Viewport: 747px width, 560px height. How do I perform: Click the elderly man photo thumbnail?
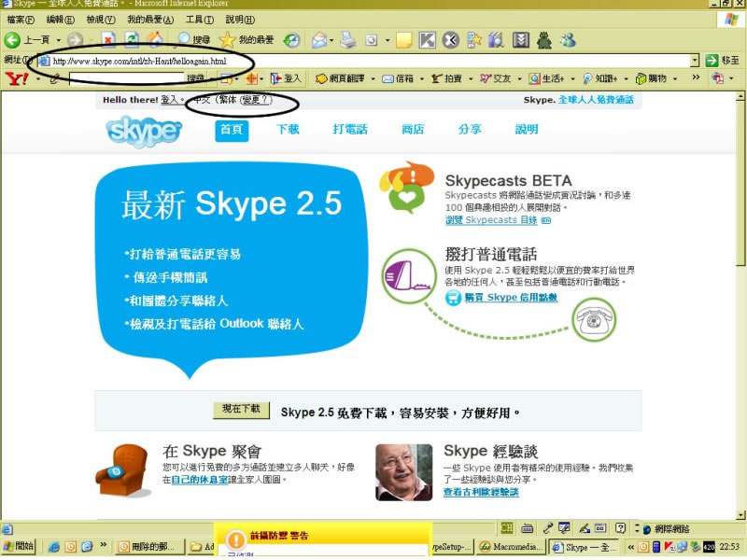click(x=404, y=472)
